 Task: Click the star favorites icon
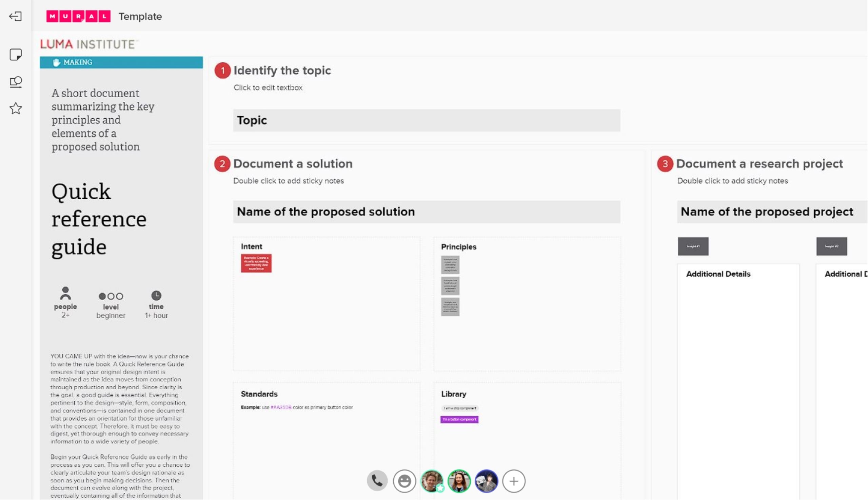(16, 108)
